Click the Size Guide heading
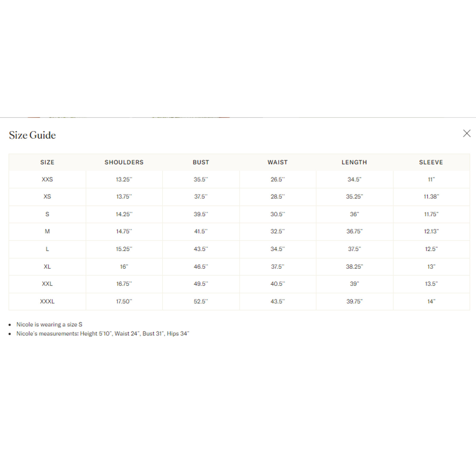 click(x=32, y=135)
